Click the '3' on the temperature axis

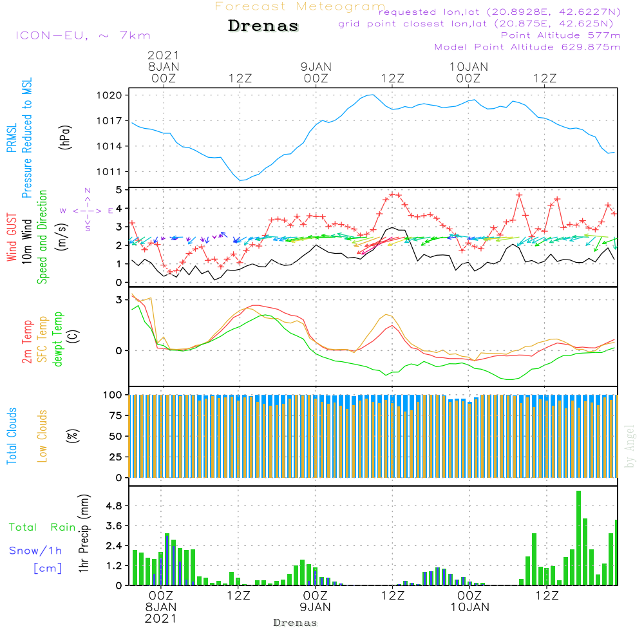[x=119, y=300]
